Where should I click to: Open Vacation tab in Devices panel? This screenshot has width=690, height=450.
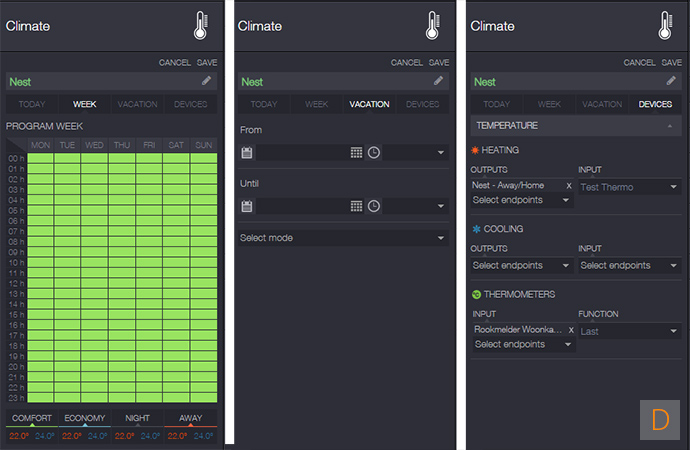[602, 104]
